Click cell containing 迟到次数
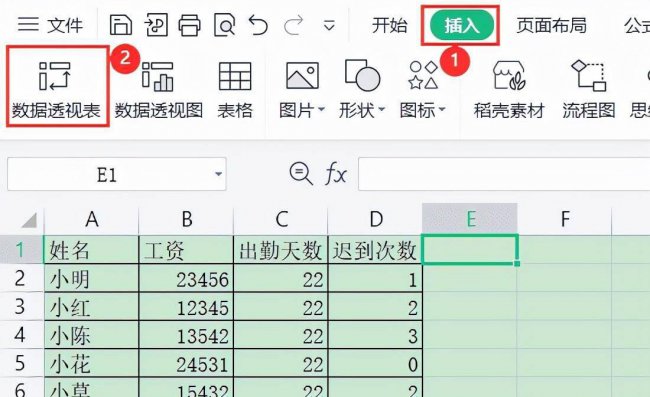The height and width of the screenshot is (397, 650). click(376, 250)
